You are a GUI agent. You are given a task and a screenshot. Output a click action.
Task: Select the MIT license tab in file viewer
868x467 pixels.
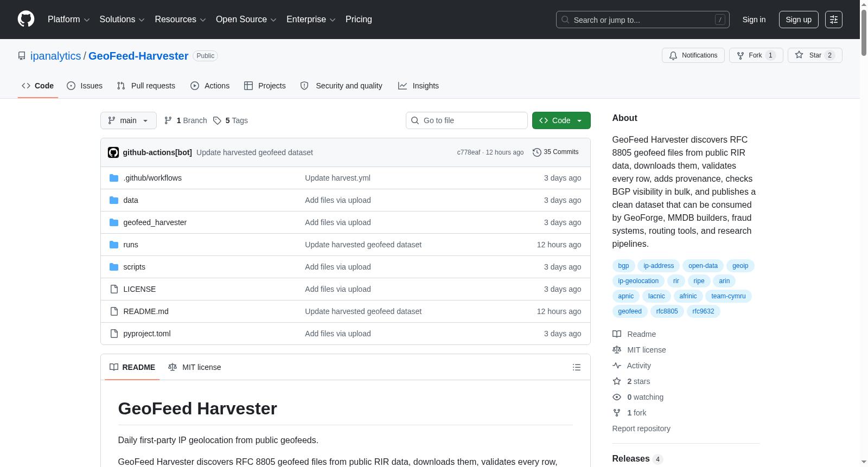(x=195, y=367)
